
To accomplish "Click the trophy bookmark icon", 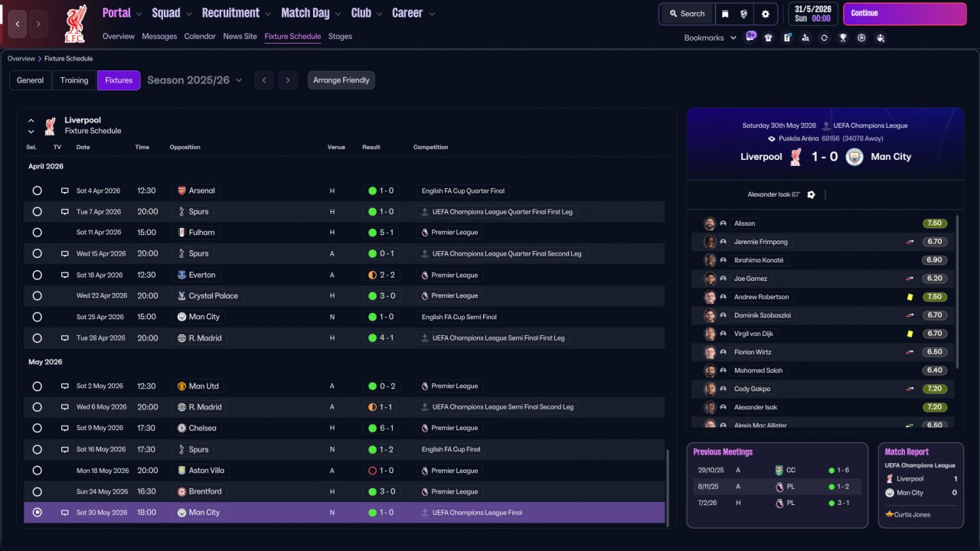I will (x=843, y=37).
